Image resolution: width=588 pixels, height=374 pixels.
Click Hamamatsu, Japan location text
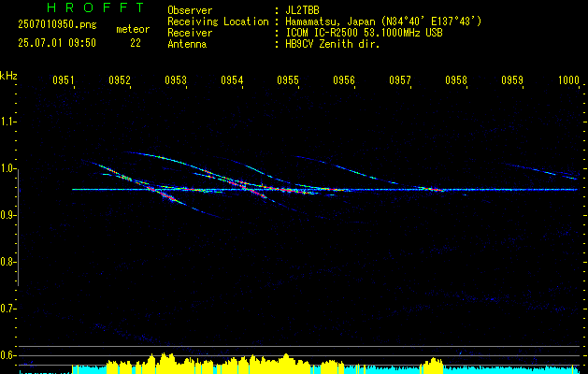(383, 22)
